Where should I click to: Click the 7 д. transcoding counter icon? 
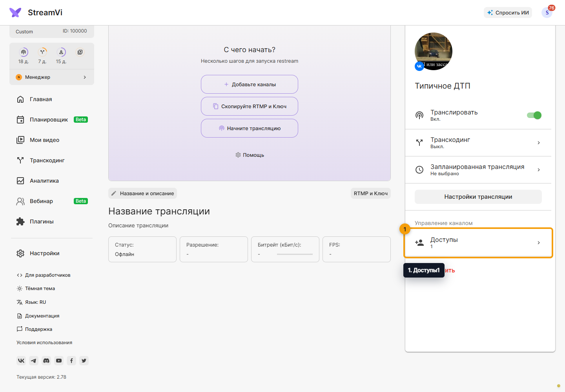click(x=42, y=52)
